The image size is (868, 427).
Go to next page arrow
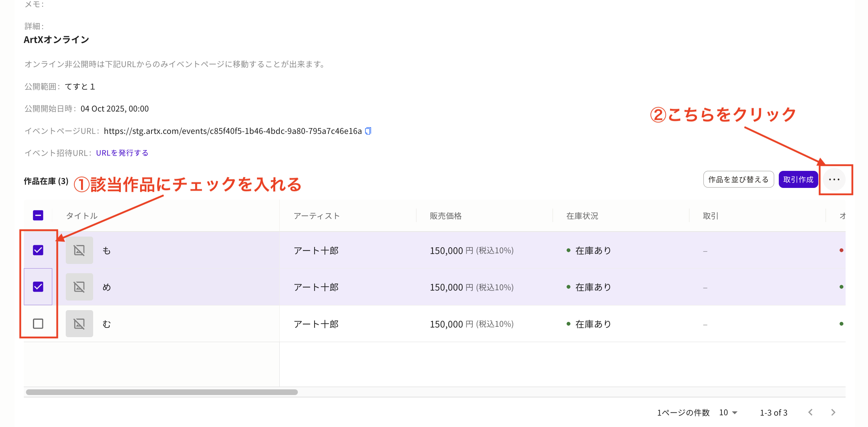(x=833, y=412)
